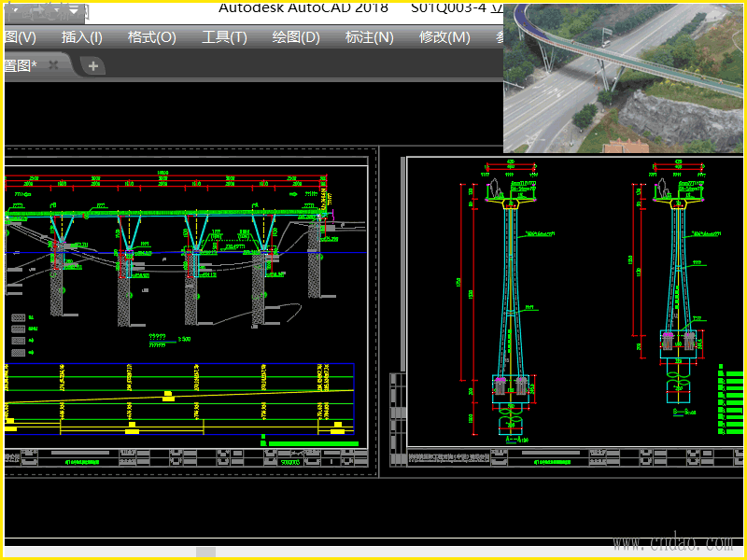Expand the Quick Access Toolbar dropdown arrow

pos(73,11)
